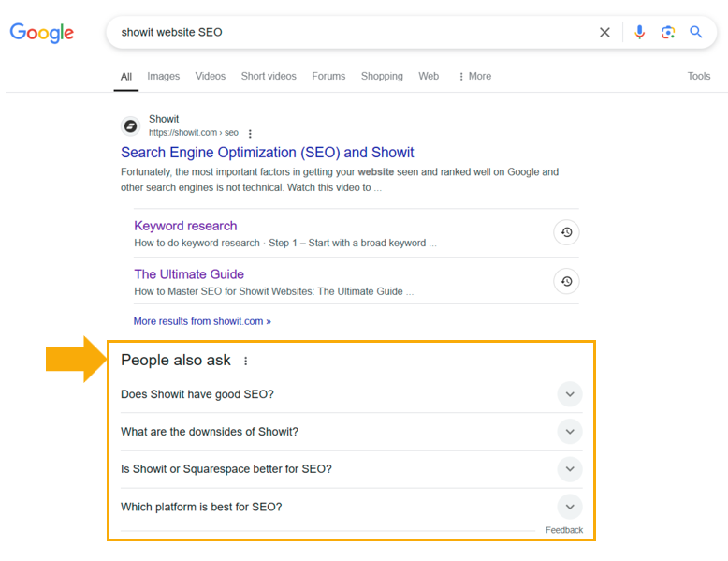The width and height of the screenshot is (728, 561).
Task: Click snippet text 'How to do keyword research'
Action: (x=197, y=244)
